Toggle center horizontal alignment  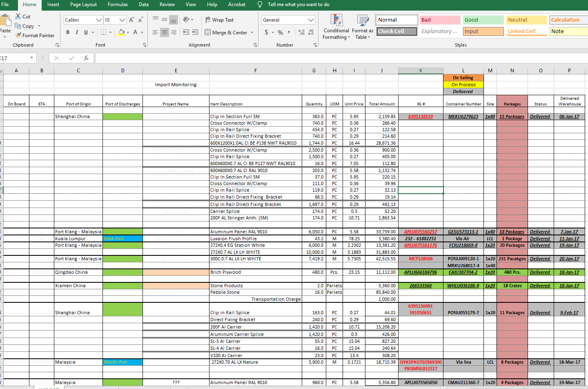tap(165, 32)
